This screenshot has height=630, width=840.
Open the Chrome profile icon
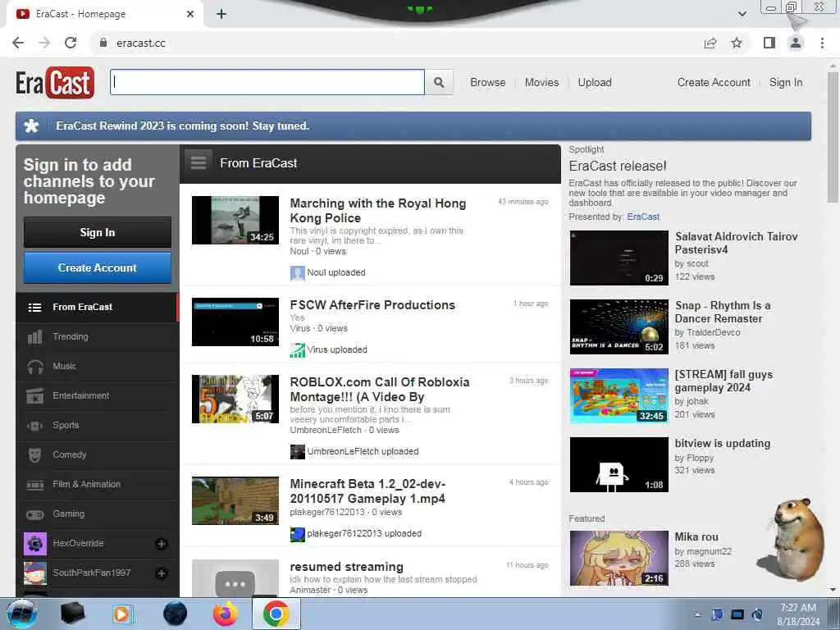796,43
